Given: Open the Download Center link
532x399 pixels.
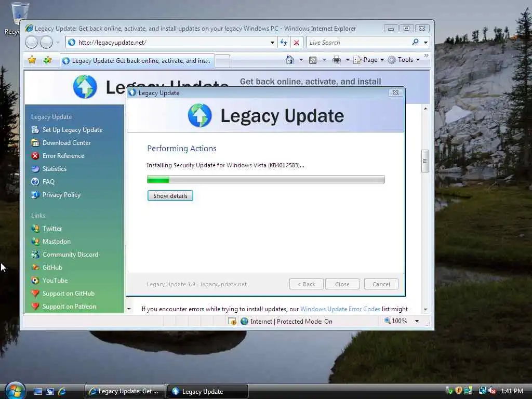Looking at the screenshot, I should point(66,143).
